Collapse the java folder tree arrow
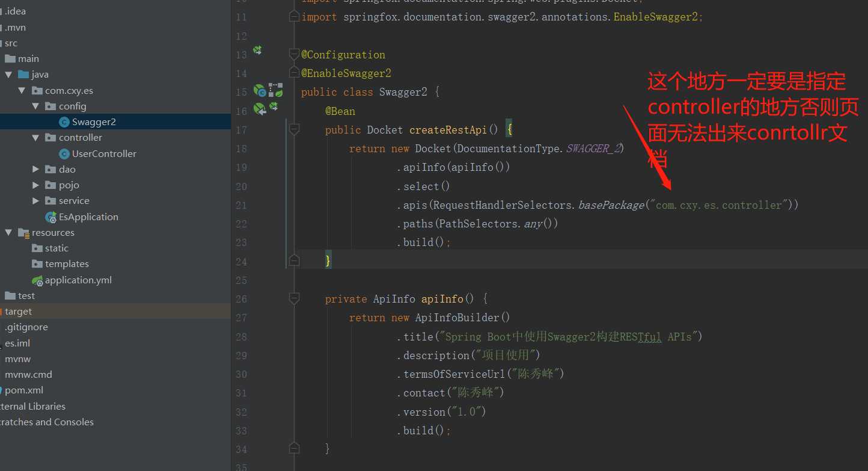The image size is (868, 471). point(8,75)
